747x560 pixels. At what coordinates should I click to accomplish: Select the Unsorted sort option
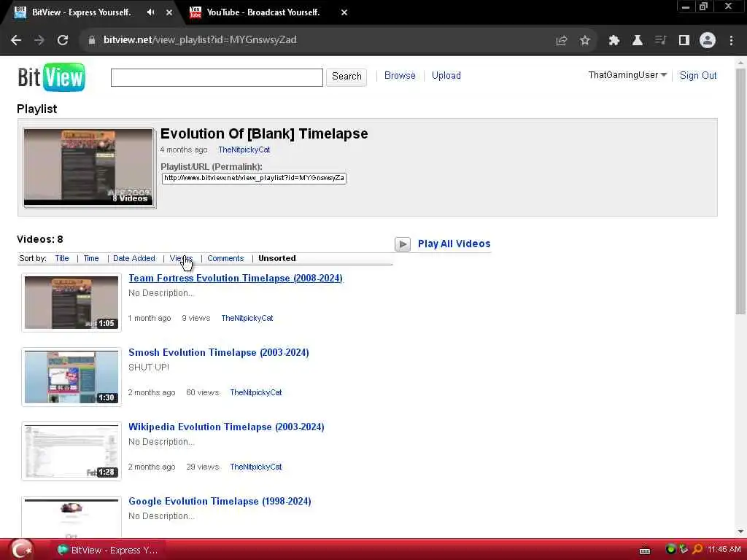(276, 258)
